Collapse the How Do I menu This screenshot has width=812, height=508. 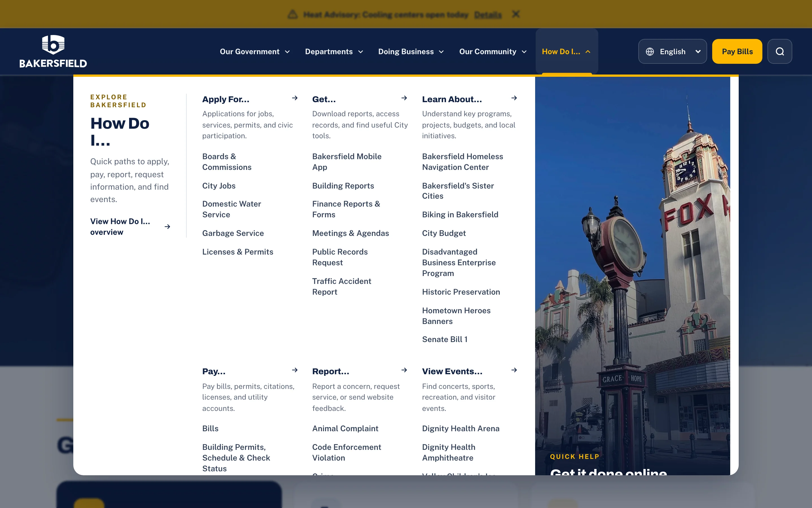566,51
